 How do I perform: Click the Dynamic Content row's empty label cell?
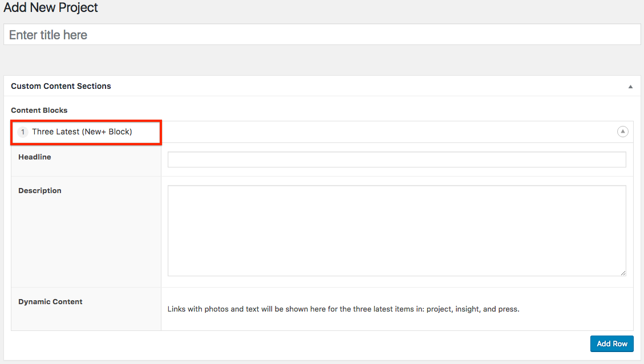pos(86,319)
